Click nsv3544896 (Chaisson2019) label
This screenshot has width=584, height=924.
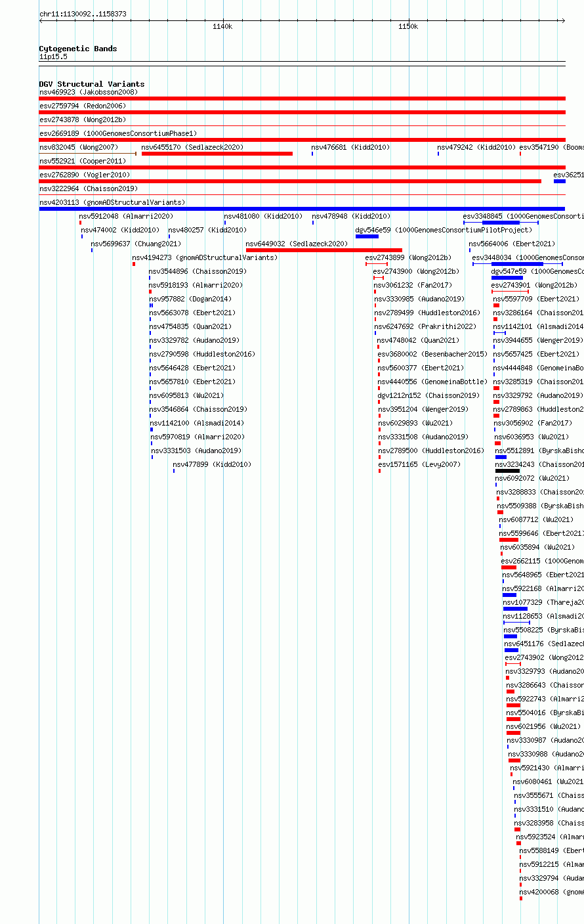coord(198,271)
